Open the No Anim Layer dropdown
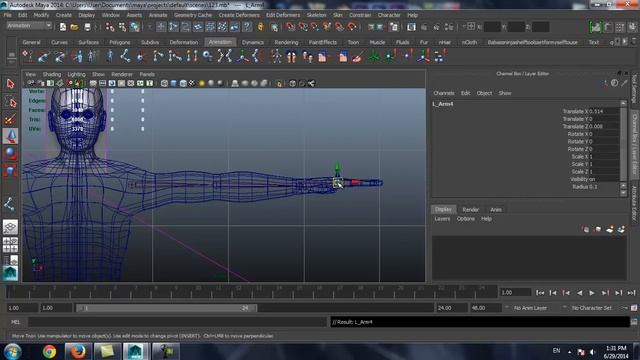This screenshot has width=640, height=360. point(530,308)
